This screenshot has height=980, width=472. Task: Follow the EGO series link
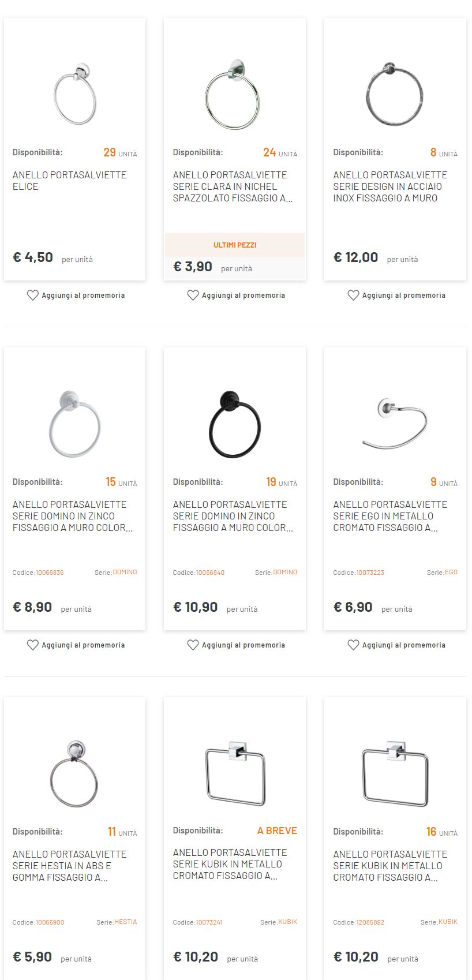[x=451, y=573]
